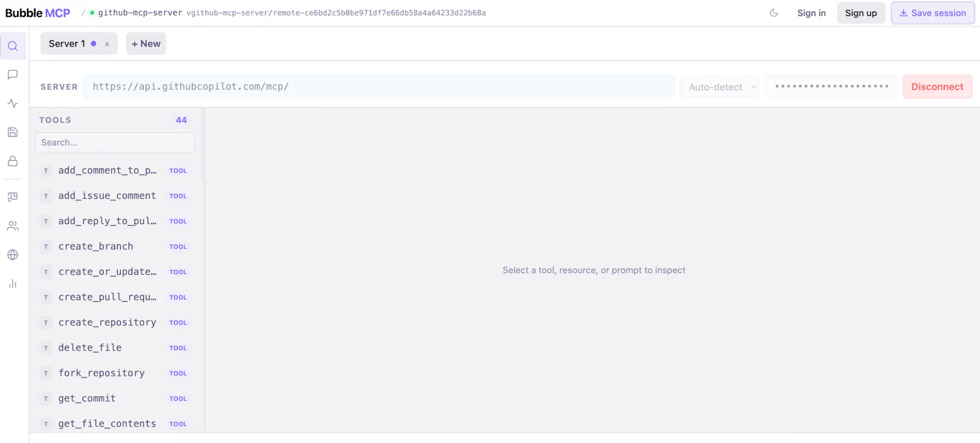The height and width of the screenshot is (443, 980).
Task: Click the download icon in Save session
Action: 903,13
